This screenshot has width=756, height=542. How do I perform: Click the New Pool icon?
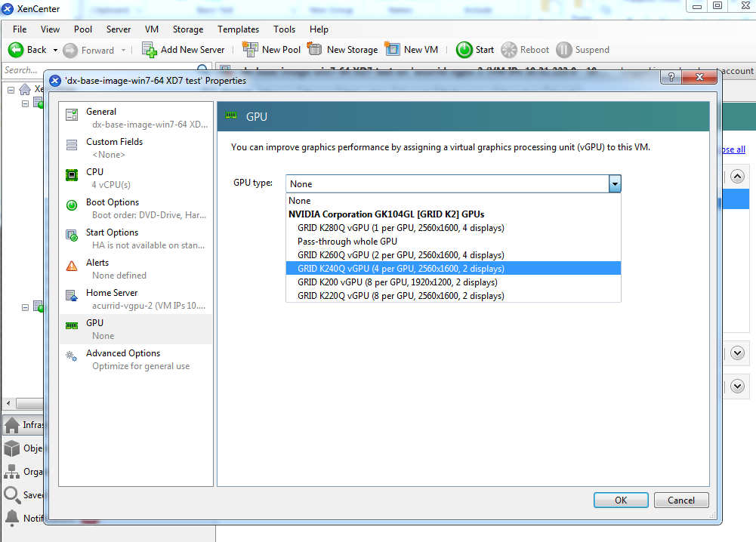pos(250,50)
